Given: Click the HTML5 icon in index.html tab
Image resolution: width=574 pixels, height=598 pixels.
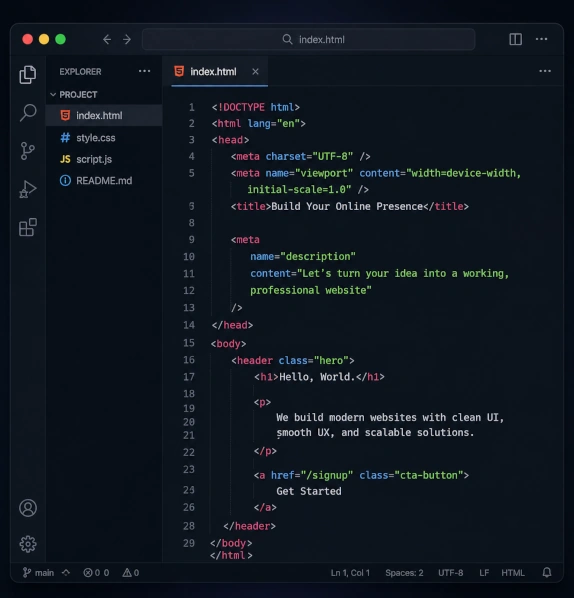Looking at the screenshot, I should (179, 71).
